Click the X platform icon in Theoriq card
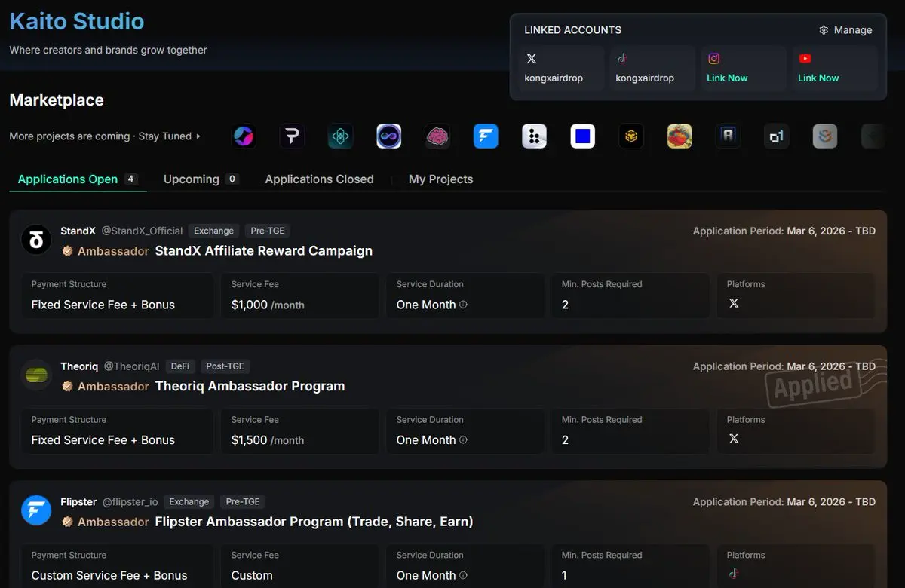This screenshot has width=905, height=588. (x=734, y=439)
